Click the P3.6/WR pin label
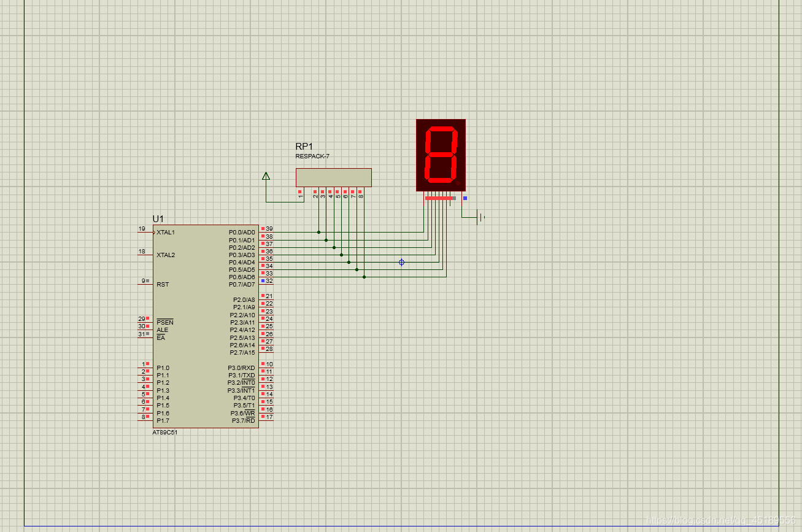802x532 pixels. 243,414
